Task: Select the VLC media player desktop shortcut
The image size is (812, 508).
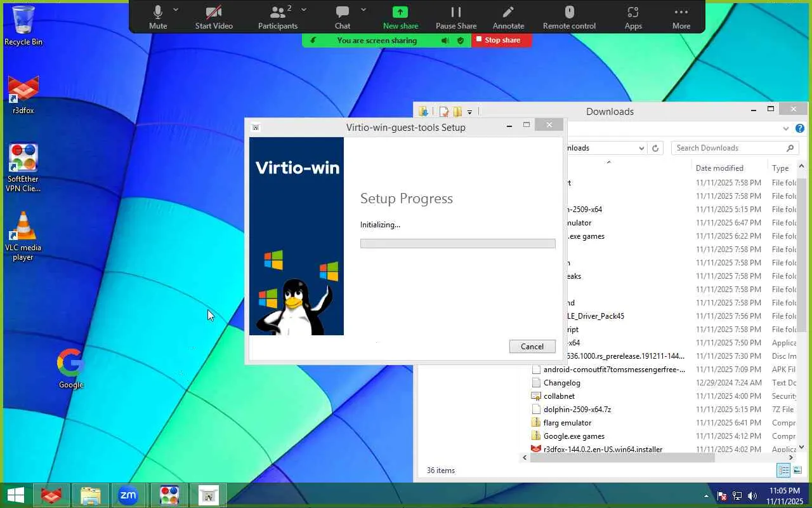Action: pos(23,236)
